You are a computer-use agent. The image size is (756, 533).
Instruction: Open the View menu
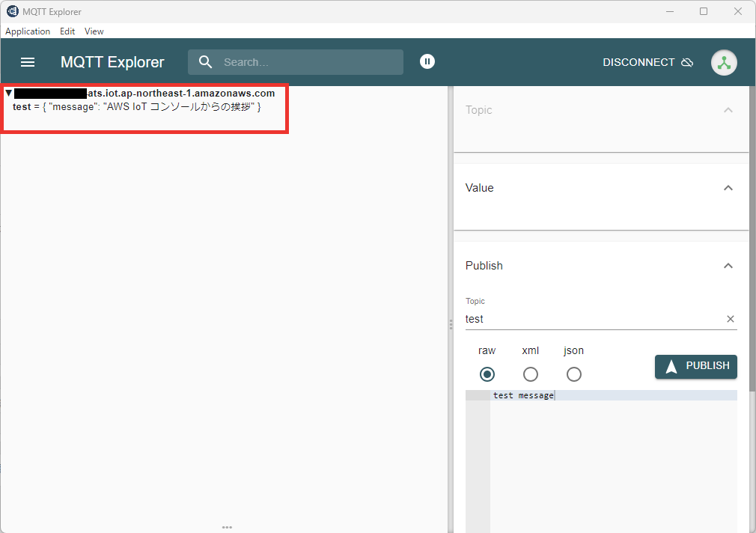[x=94, y=31]
